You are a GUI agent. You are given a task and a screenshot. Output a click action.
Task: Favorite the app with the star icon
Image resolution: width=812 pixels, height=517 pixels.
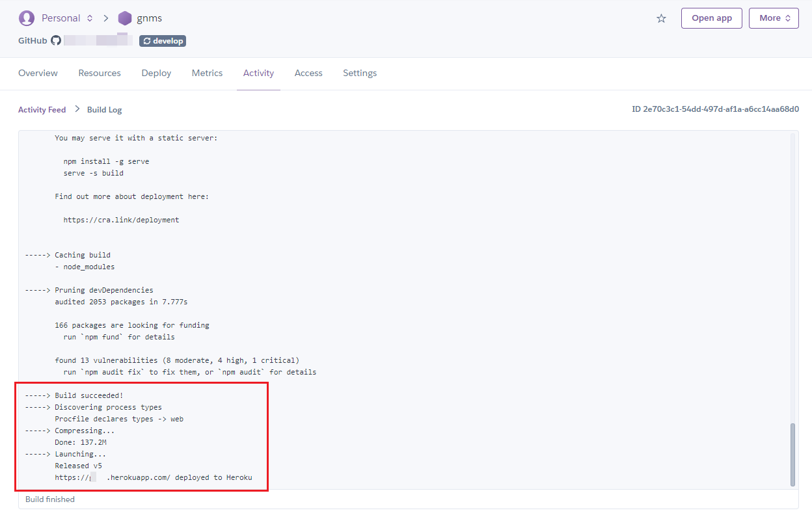pos(661,18)
